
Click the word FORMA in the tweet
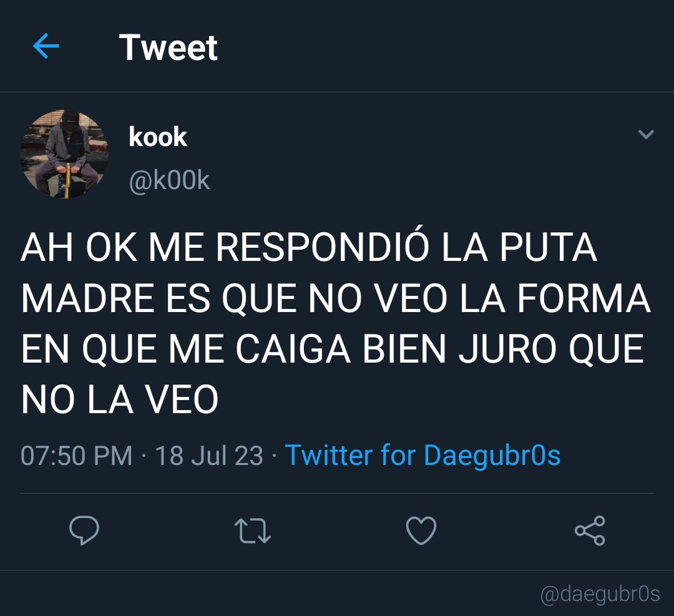(x=584, y=298)
